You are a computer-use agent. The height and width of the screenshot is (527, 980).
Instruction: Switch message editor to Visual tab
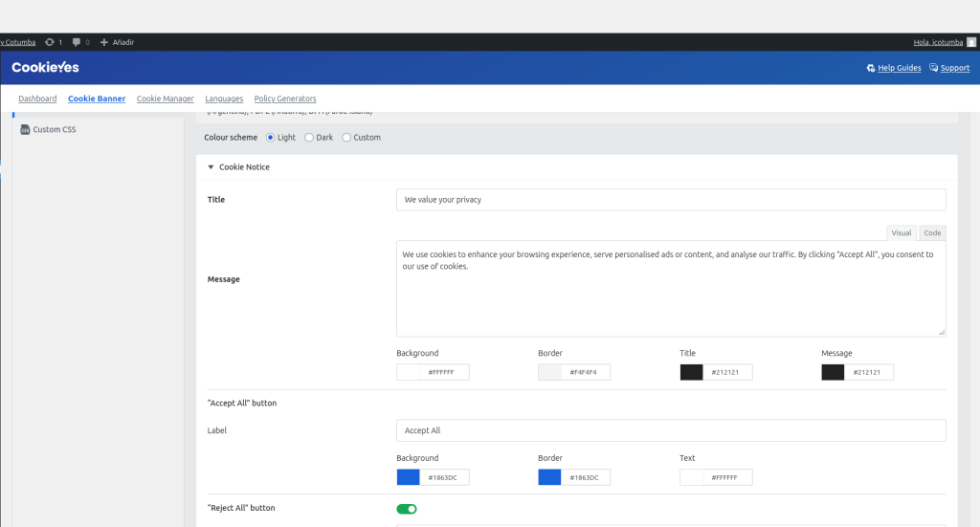pyautogui.click(x=901, y=232)
